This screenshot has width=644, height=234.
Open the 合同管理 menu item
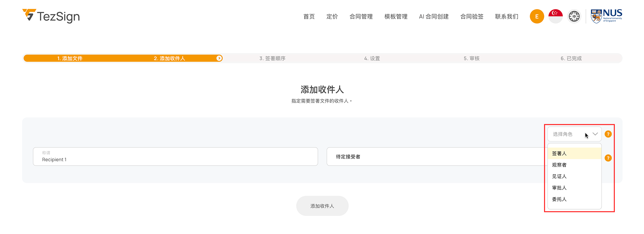click(361, 16)
